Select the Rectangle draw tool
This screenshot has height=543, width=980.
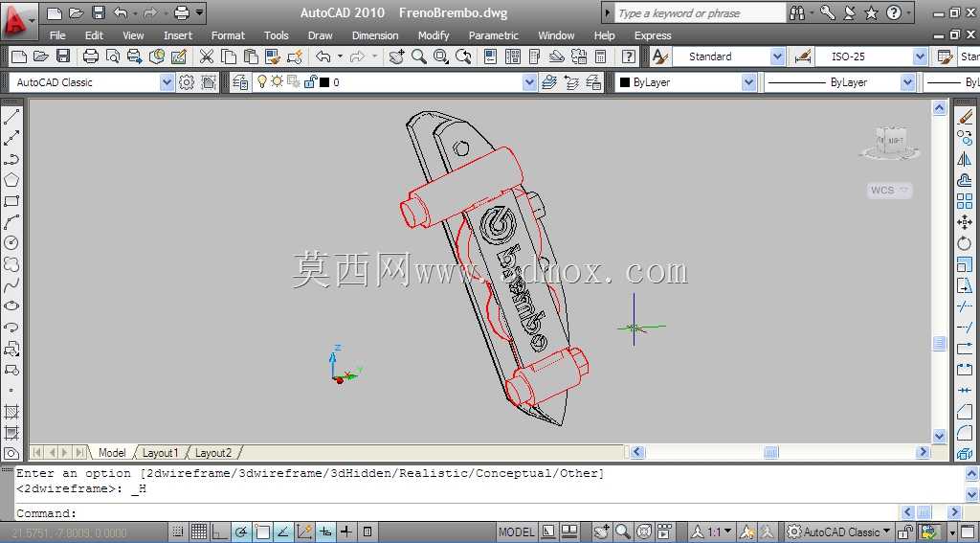pos(11,201)
